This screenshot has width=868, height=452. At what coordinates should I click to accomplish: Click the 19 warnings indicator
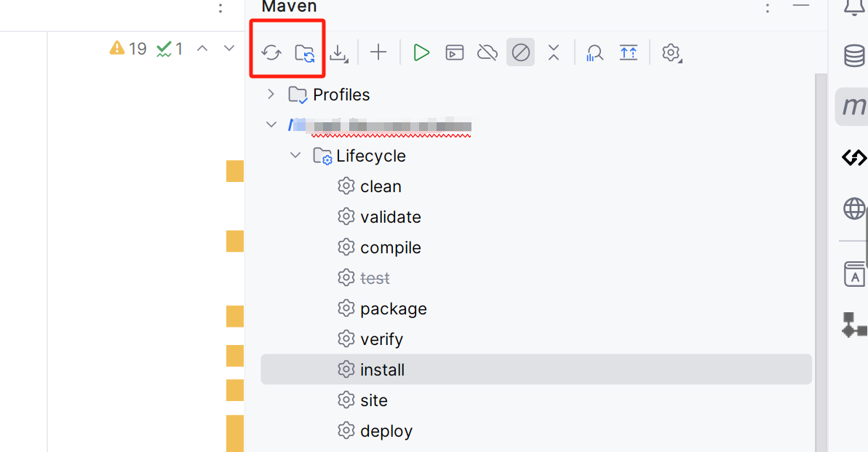coord(128,49)
